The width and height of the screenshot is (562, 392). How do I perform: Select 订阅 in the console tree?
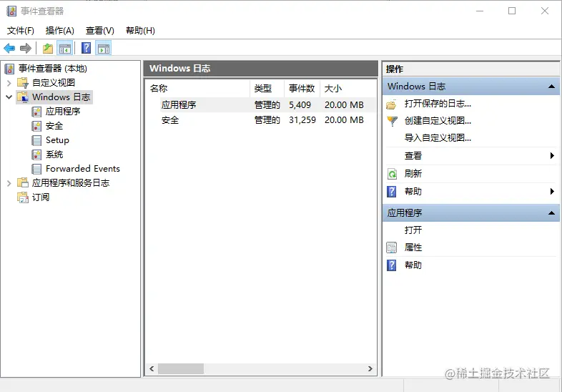41,197
